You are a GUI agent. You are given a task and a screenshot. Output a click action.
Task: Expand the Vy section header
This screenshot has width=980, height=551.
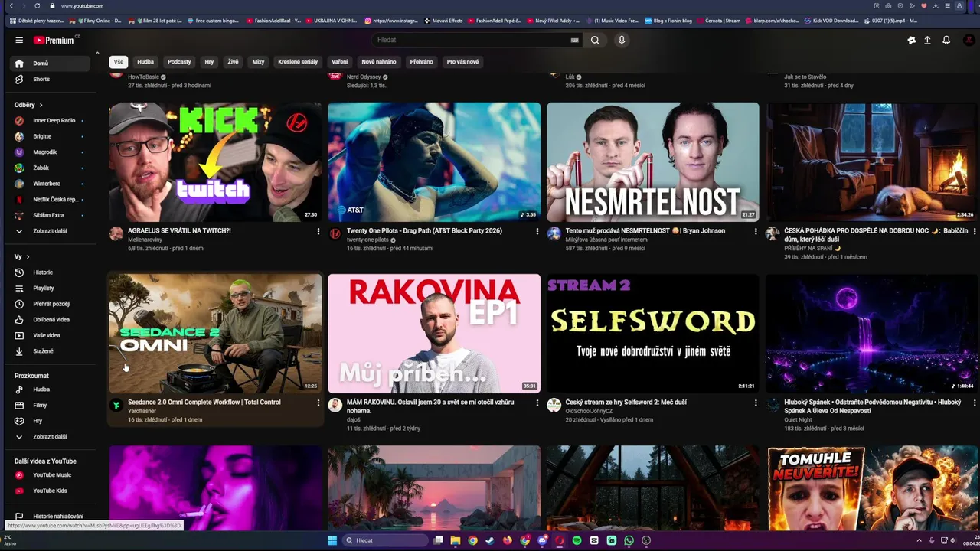(x=22, y=257)
